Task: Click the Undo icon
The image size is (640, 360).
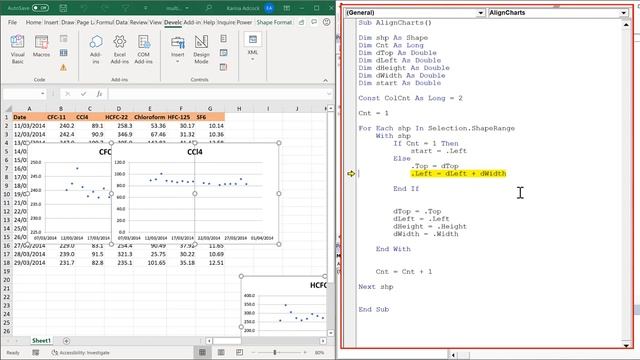Action: [84, 8]
